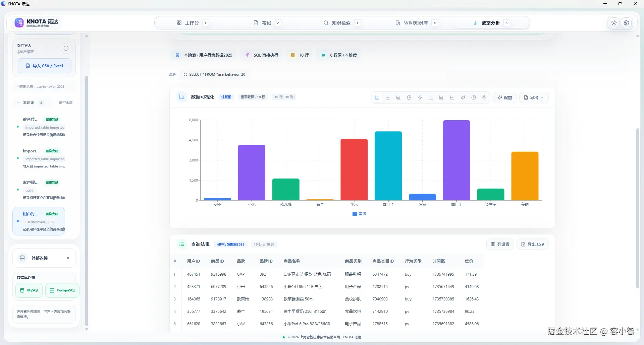644x345 pixels.
Task: Click the 导出 CSV button
Action: [533, 244]
